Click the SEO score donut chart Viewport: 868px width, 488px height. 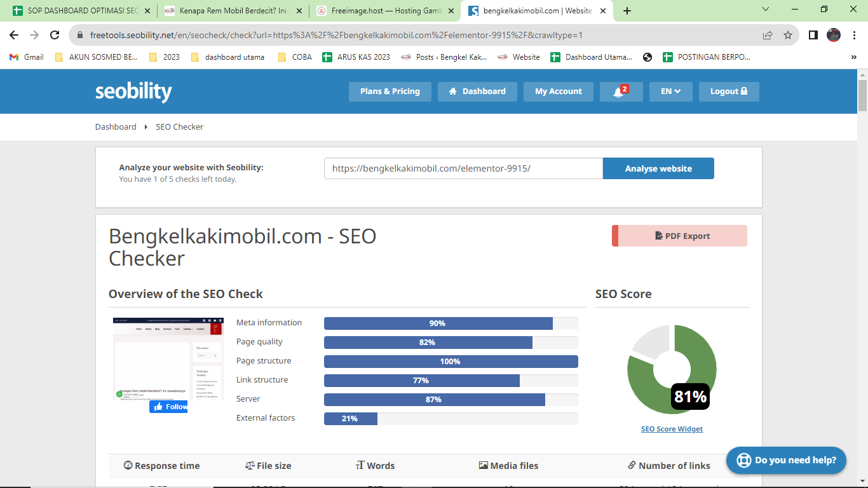tap(672, 369)
